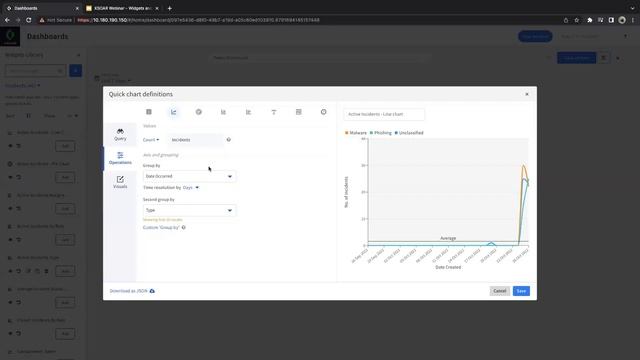
Task: Select the table chart type icon
Action: pos(149,112)
